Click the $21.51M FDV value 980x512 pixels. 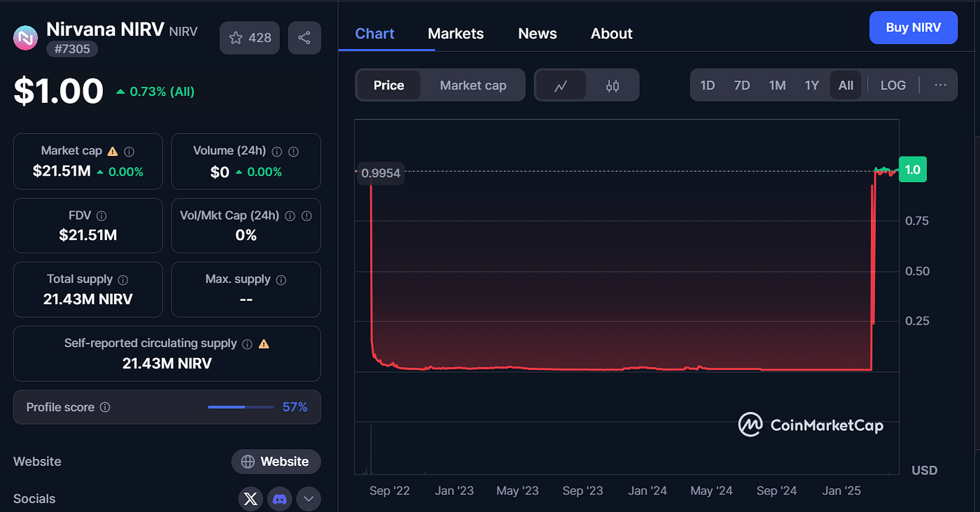coord(88,236)
